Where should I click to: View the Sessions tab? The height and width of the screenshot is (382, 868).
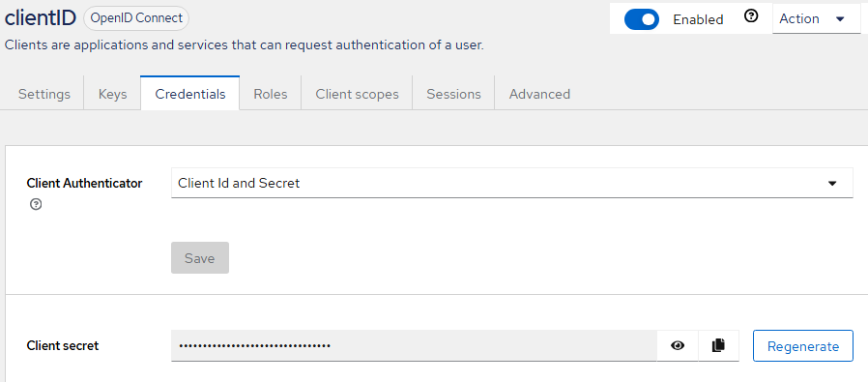click(453, 94)
